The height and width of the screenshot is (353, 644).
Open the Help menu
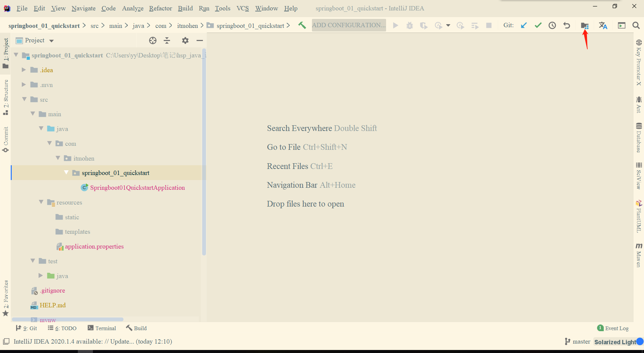[x=291, y=8]
